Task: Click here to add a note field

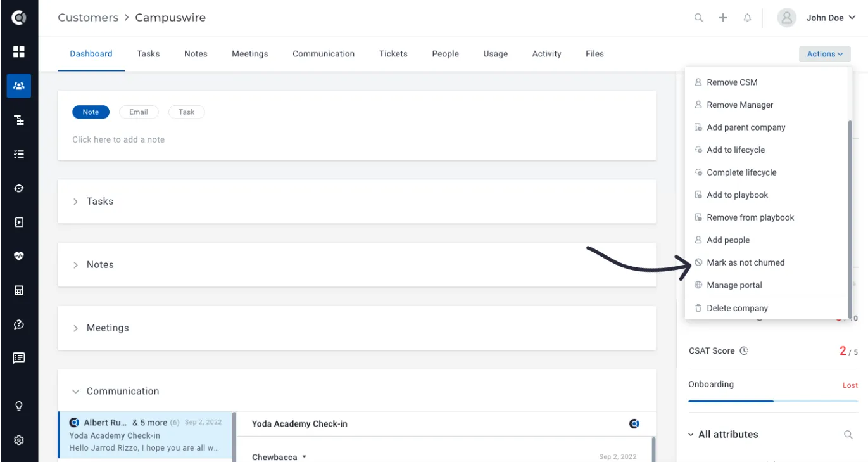Action: click(x=118, y=139)
